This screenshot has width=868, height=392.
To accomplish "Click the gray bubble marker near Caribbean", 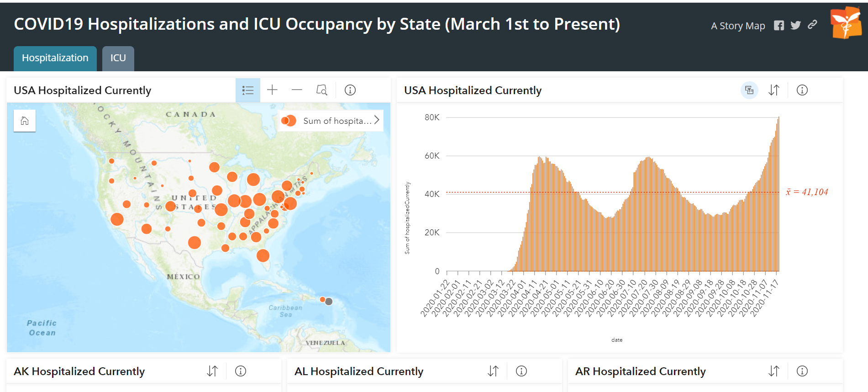I will click(x=329, y=302).
